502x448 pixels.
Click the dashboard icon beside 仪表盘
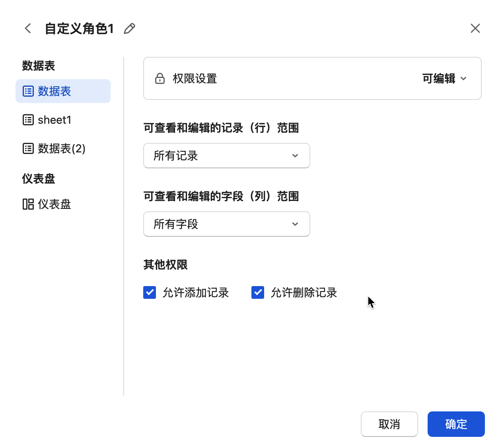click(28, 204)
